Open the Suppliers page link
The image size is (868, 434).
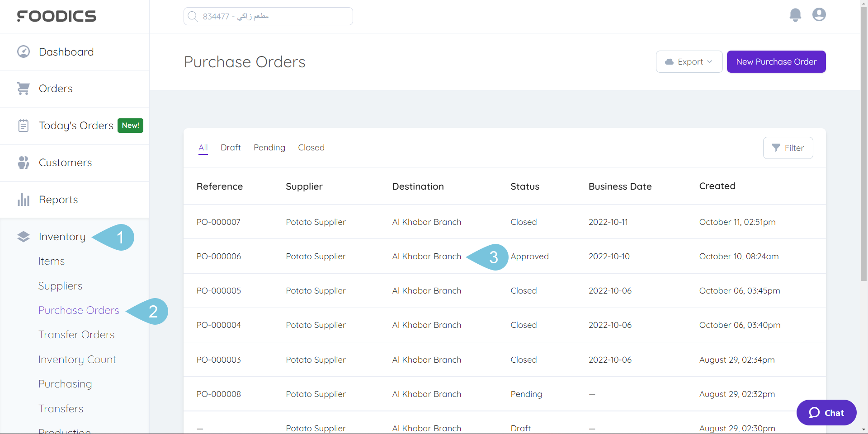(60, 285)
